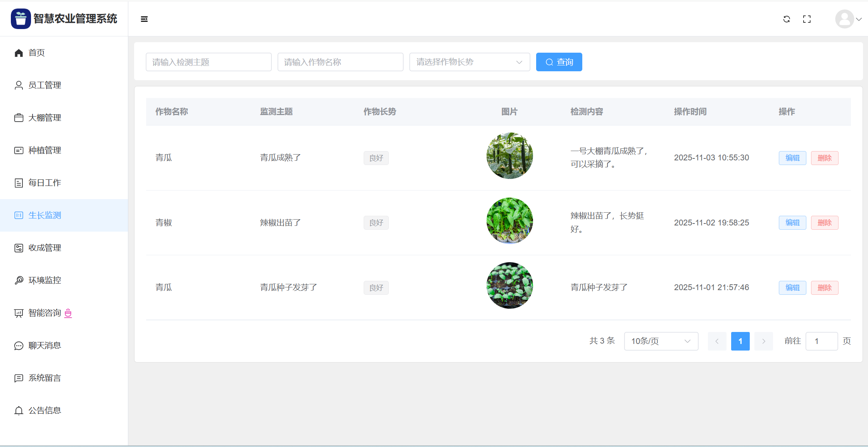Screen dimensions: 868x447
Task: Click the refresh icon in header
Action: [x=787, y=19]
